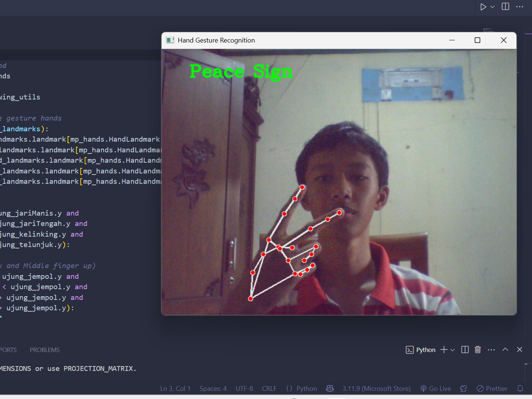Viewport: 532px width, 399px height.
Task: Select the Python terminal label
Action: 421,350
